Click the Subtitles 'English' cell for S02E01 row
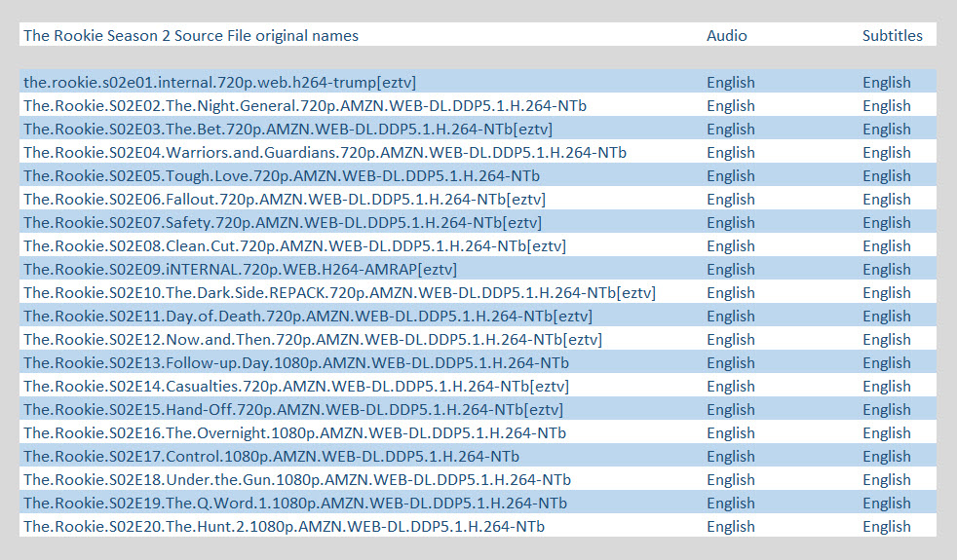This screenshot has width=957, height=560. 886,83
